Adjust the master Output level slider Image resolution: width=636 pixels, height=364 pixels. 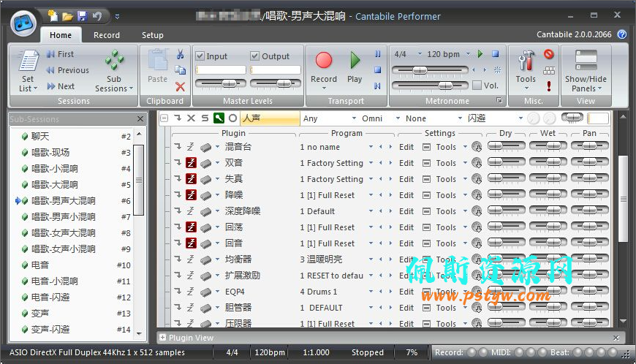276,84
